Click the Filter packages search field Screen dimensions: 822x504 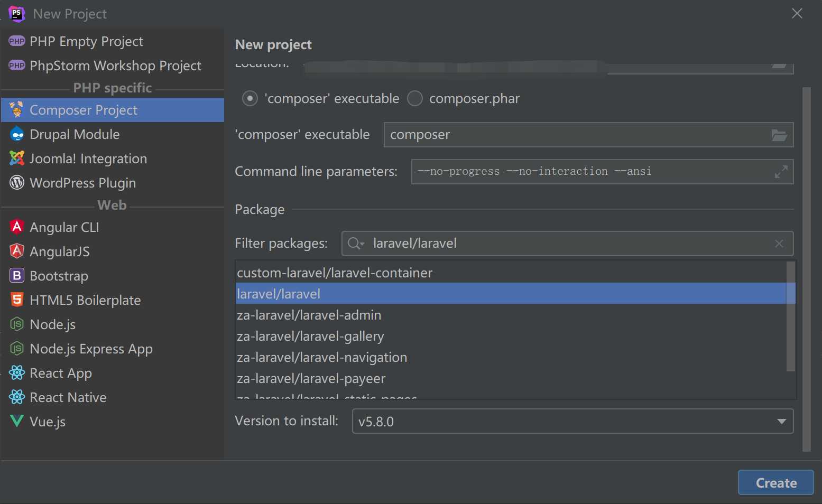[x=567, y=244]
